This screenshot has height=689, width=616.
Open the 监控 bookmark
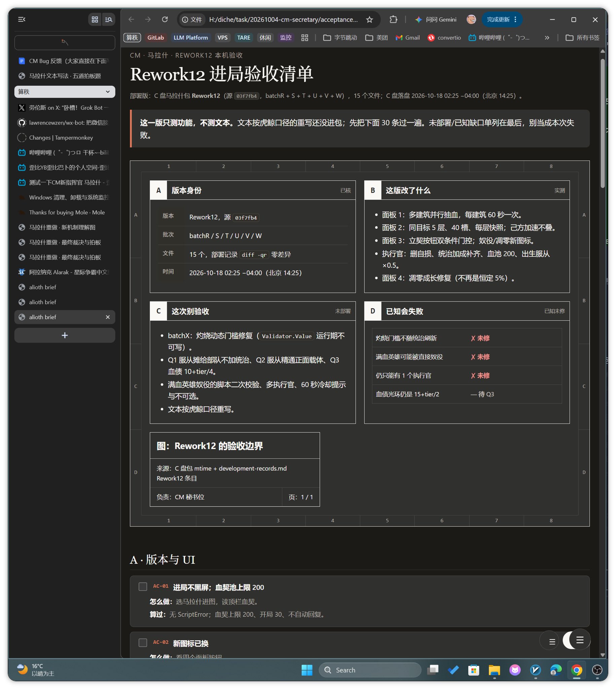pos(286,38)
